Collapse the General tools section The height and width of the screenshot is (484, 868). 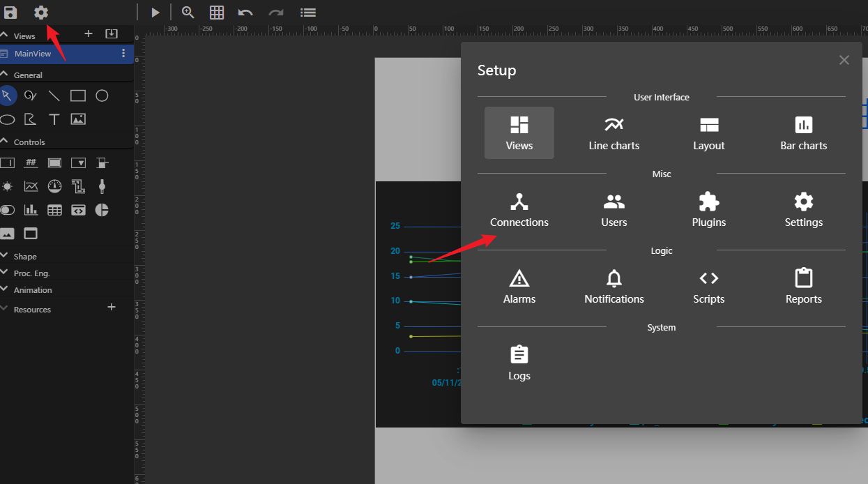click(4, 74)
